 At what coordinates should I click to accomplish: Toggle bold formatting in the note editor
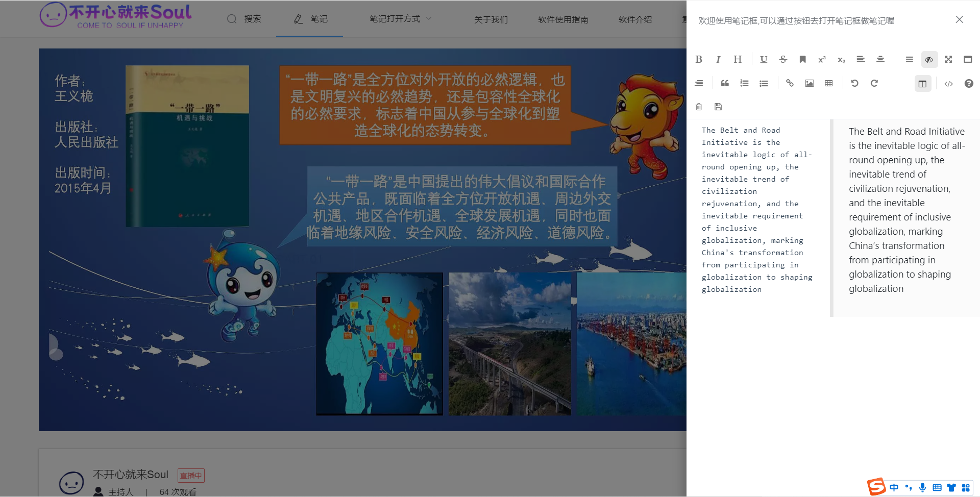(699, 60)
